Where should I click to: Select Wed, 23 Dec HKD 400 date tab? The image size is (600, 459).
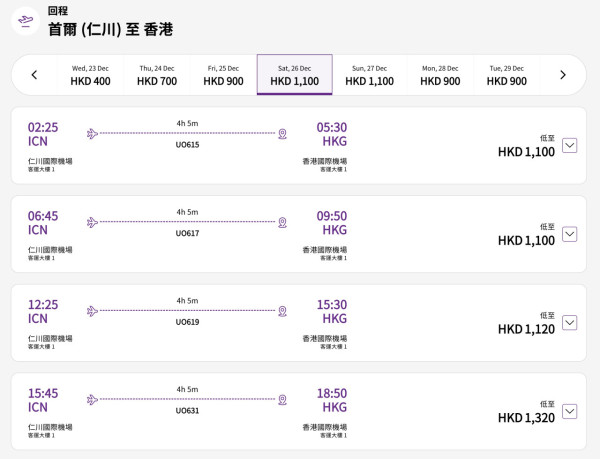pos(90,75)
